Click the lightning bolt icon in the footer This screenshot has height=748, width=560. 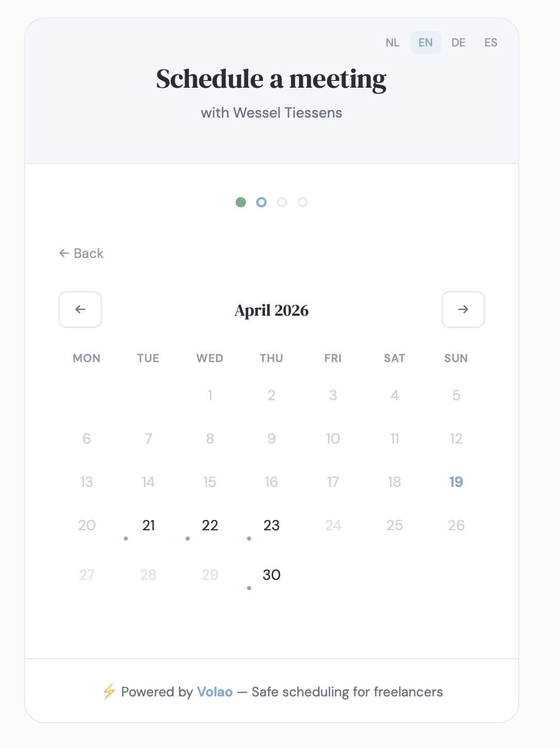point(108,691)
